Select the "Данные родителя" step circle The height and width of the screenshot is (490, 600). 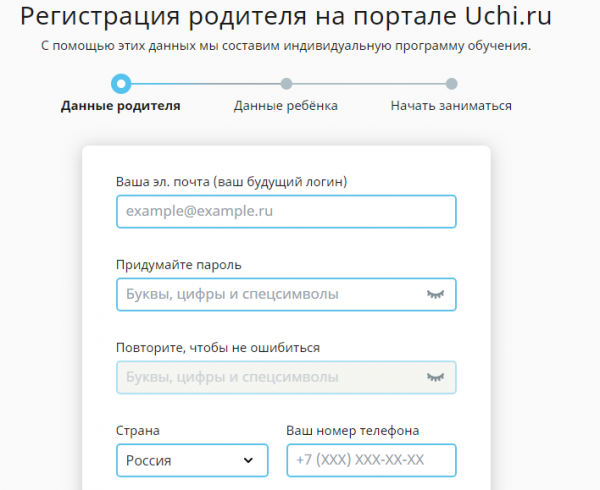click(x=121, y=84)
